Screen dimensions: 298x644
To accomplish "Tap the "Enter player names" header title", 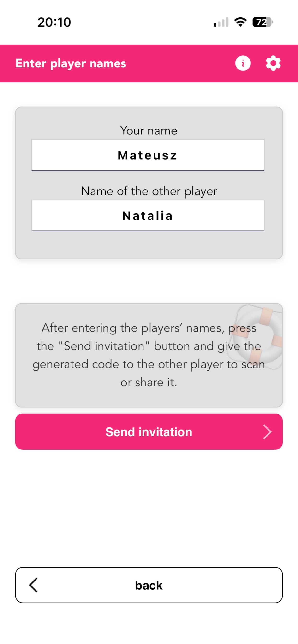I will pos(71,63).
